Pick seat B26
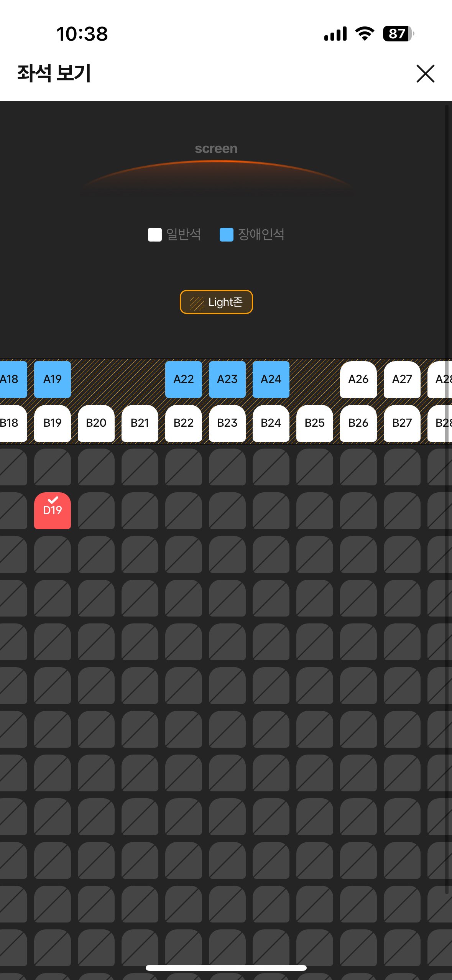452x980 pixels. (358, 423)
